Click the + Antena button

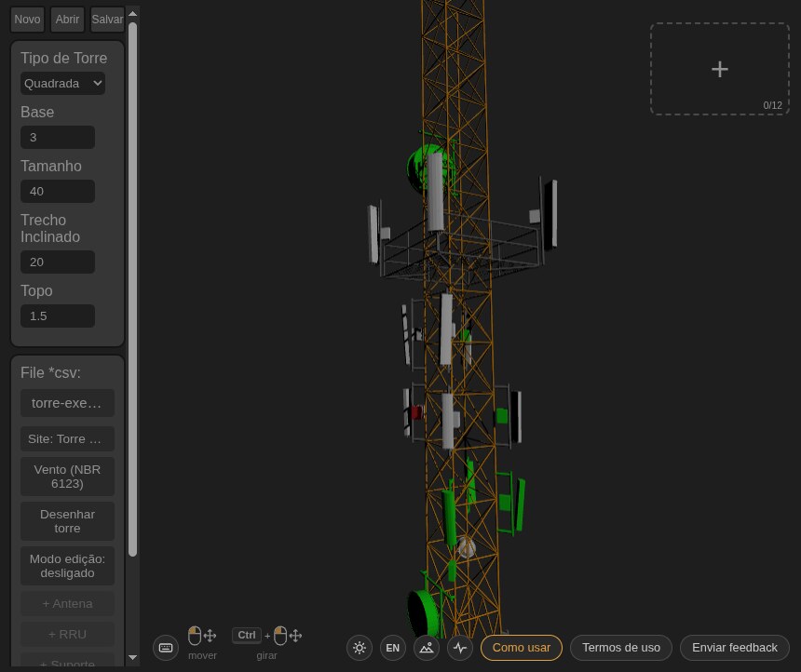click(67, 603)
